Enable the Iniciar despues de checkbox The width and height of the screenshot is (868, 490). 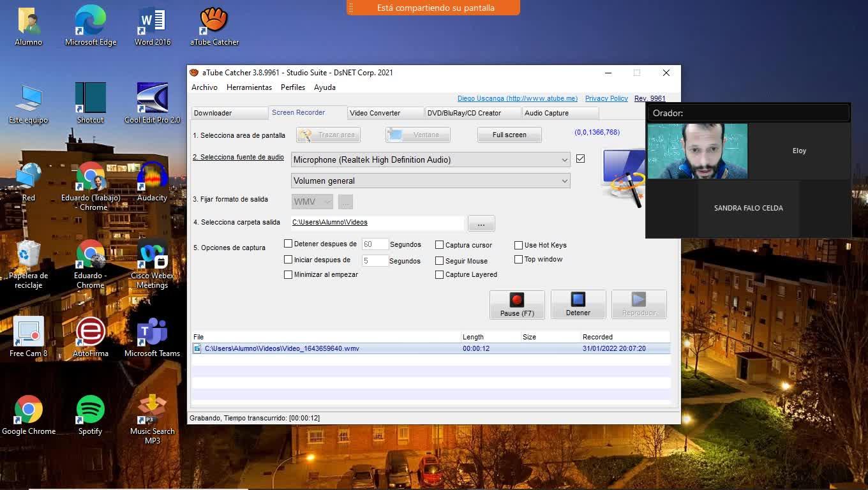288,260
